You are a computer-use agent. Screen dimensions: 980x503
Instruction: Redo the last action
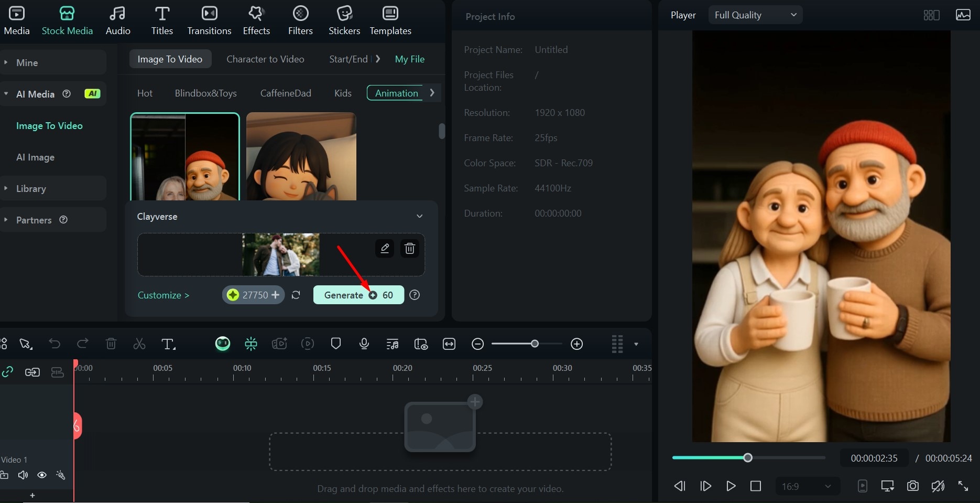pyautogui.click(x=82, y=344)
